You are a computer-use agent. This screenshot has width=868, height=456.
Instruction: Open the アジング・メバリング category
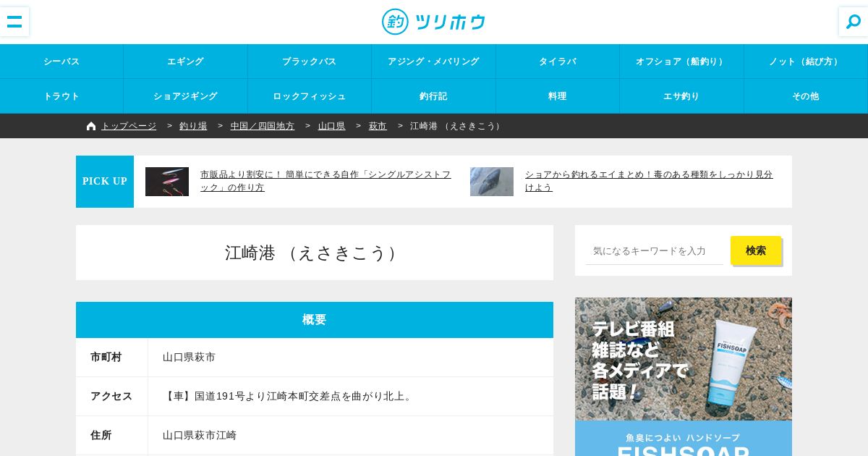tap(434, 62)
